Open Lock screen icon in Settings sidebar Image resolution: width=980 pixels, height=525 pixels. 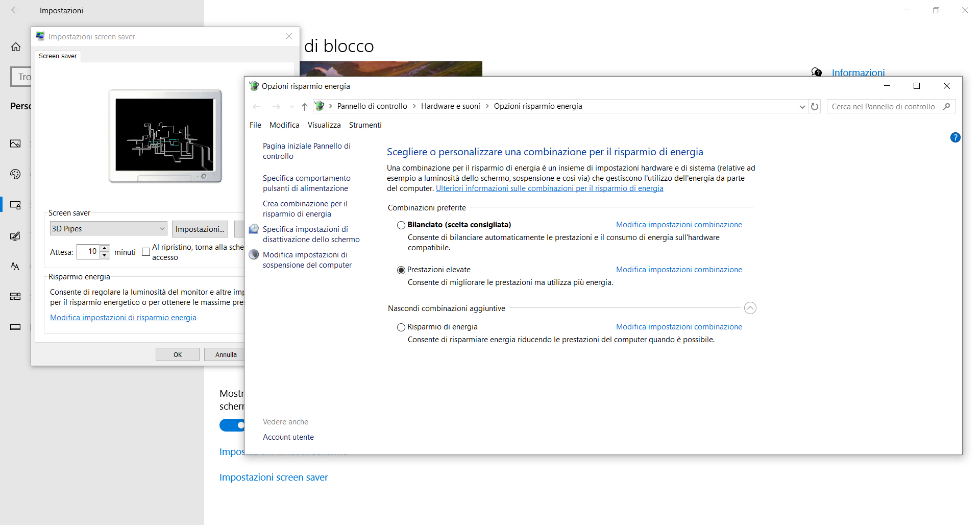[16, 205]
